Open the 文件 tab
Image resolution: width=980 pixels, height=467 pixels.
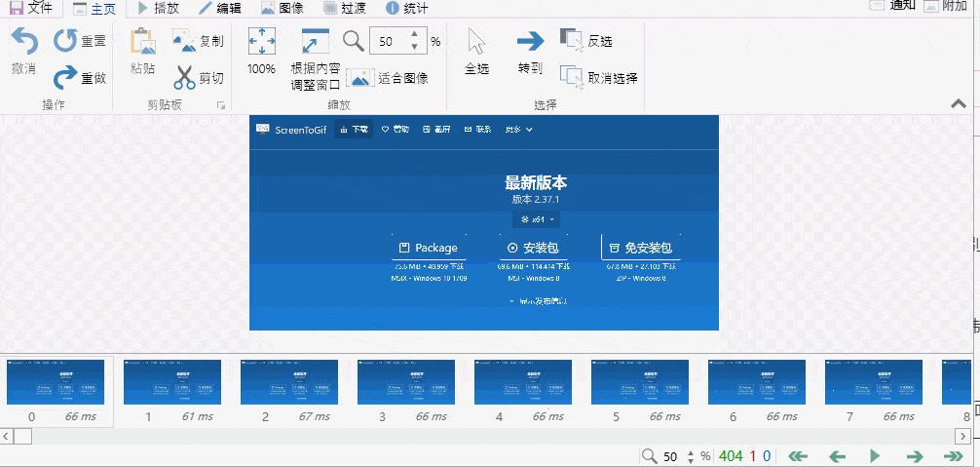(31, 8)
